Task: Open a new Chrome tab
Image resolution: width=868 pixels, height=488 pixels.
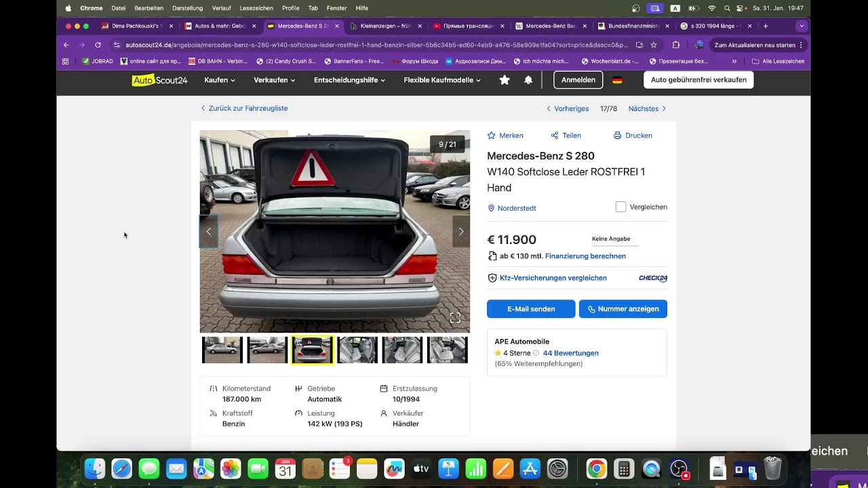Action: point(766,26)
